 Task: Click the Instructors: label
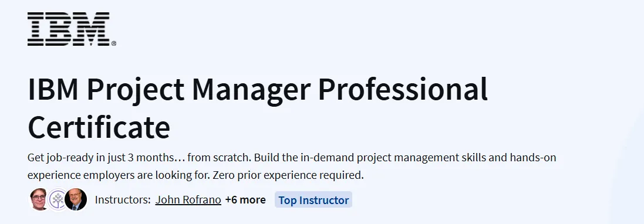[x=123, y=200]
